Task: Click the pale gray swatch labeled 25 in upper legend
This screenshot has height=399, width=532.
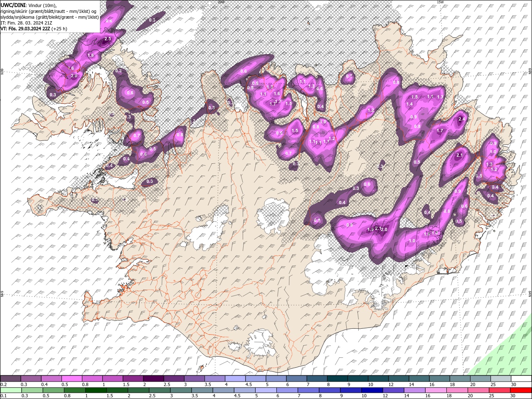Action: [501, 379]
